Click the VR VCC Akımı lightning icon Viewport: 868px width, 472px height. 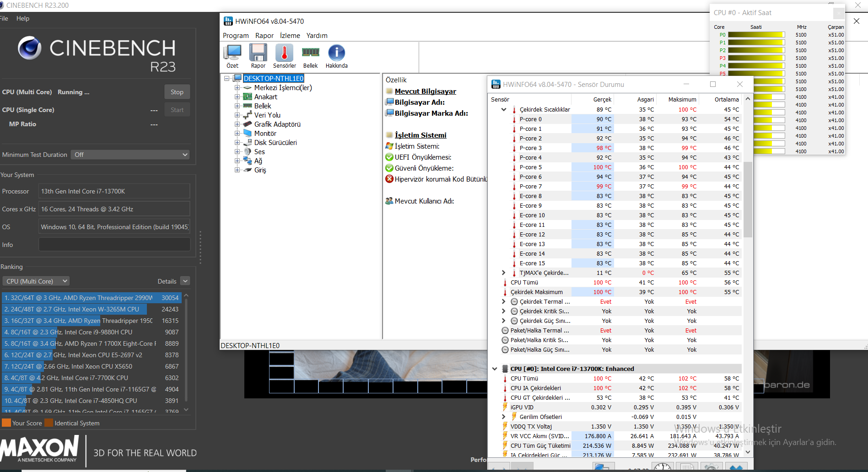(505, 436)
